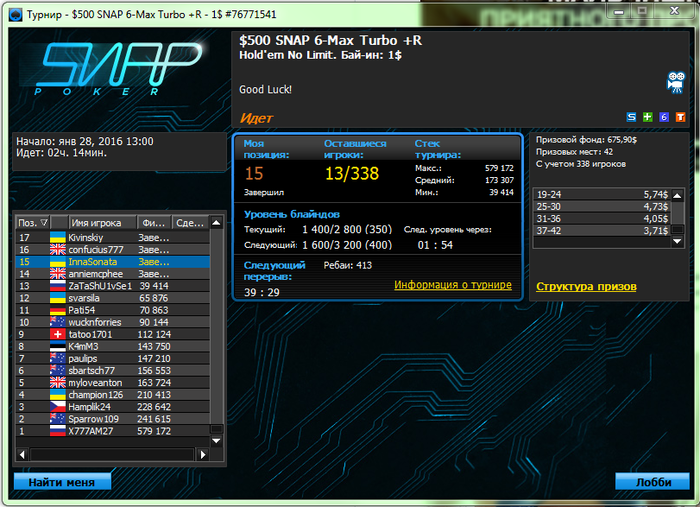Viewport: 700px width, 507px height.
Task: Close the tournament window
Action: (x=675, y=11)
